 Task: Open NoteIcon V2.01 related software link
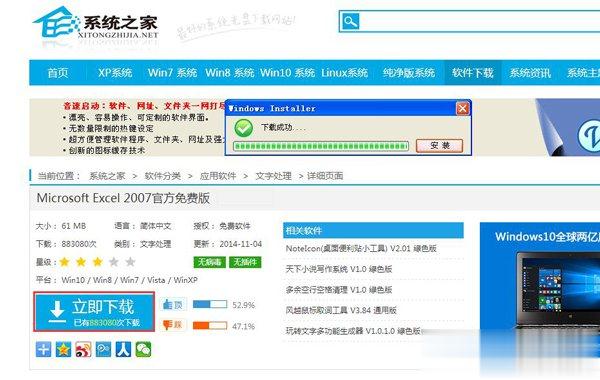click(361, 248)
